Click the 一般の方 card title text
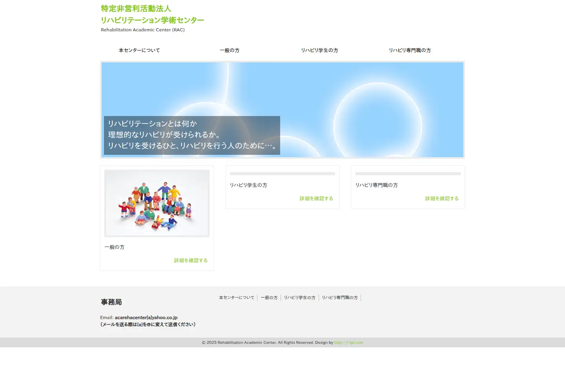Image resolution: width=565 pixels, height=392 pixels. 114,247
